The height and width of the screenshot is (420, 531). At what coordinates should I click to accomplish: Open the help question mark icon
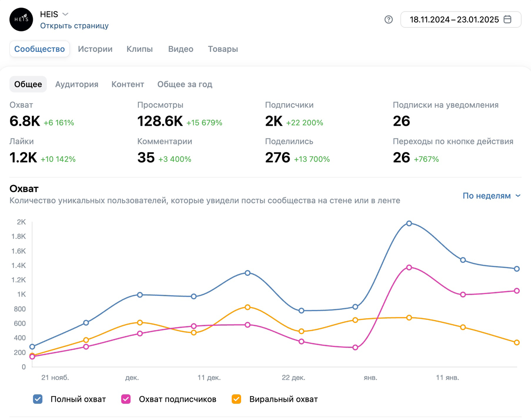(389, 19)
